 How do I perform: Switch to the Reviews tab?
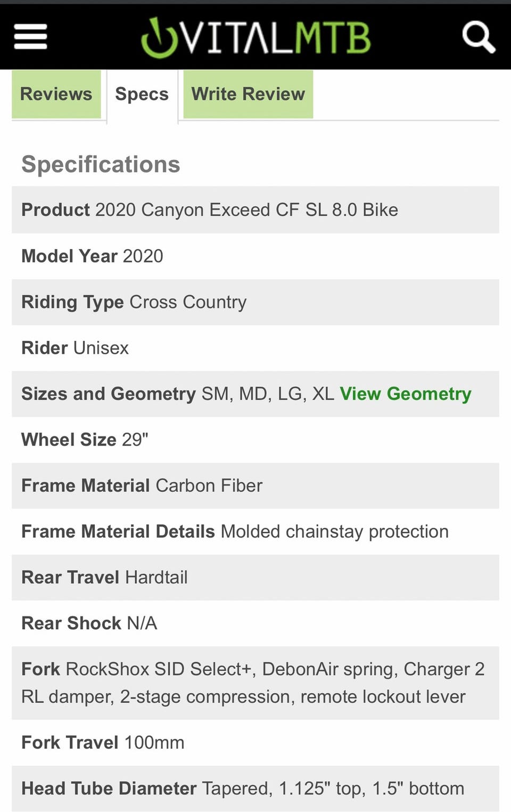point(56,94)
